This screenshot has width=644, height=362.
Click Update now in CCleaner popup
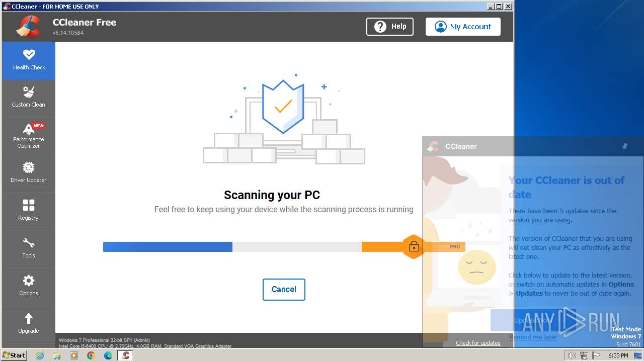click(533, 320)
